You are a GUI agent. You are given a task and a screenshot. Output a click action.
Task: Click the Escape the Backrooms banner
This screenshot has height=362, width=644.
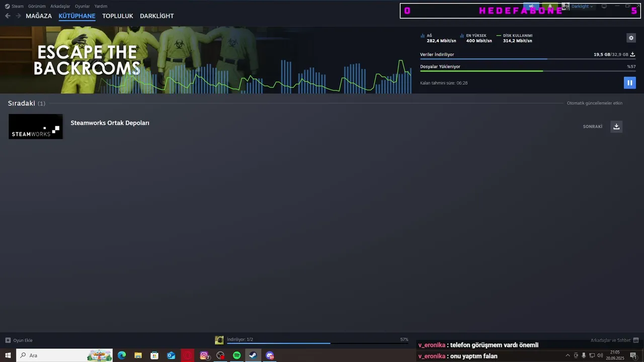[206, 60]
